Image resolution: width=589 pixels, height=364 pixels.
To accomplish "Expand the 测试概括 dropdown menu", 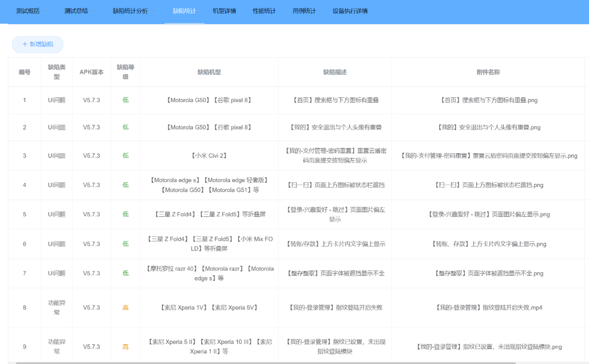I will point(45,11).
